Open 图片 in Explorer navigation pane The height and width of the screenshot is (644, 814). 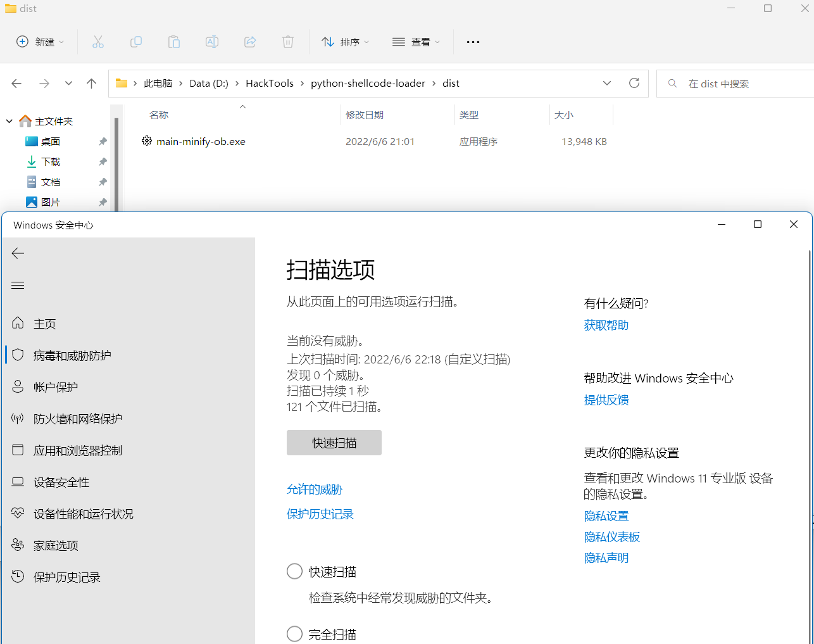51,203
